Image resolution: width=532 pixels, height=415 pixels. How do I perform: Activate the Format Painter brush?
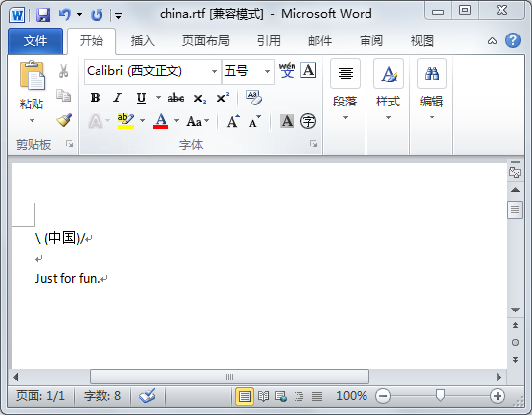(64, 120)
